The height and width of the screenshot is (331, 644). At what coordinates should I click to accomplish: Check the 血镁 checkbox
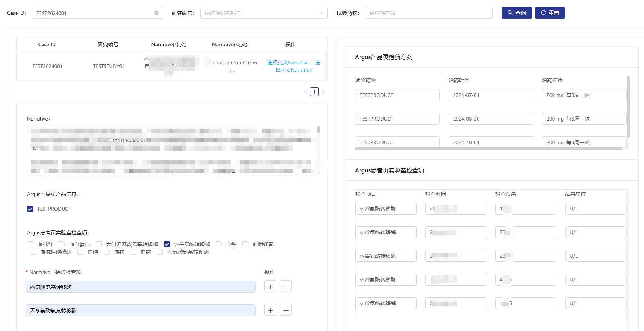107,252
